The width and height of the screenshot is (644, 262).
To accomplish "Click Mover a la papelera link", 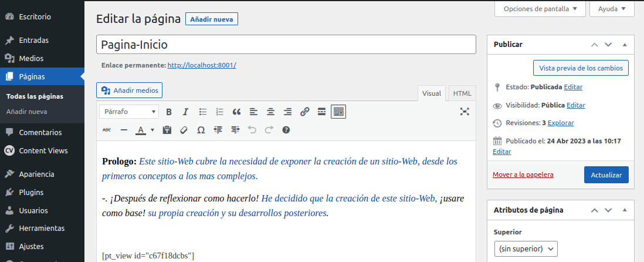I will (523, 174).
